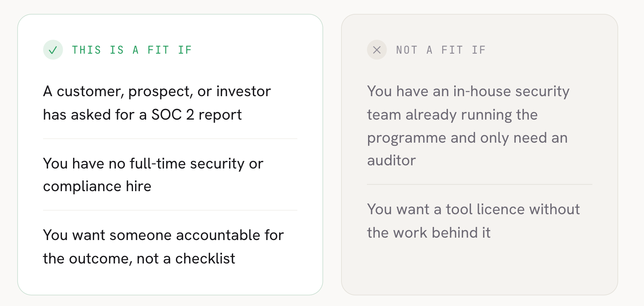Click the green checkmark circle icon
Screen dimensions: 644x306
[x=53, y=50]
